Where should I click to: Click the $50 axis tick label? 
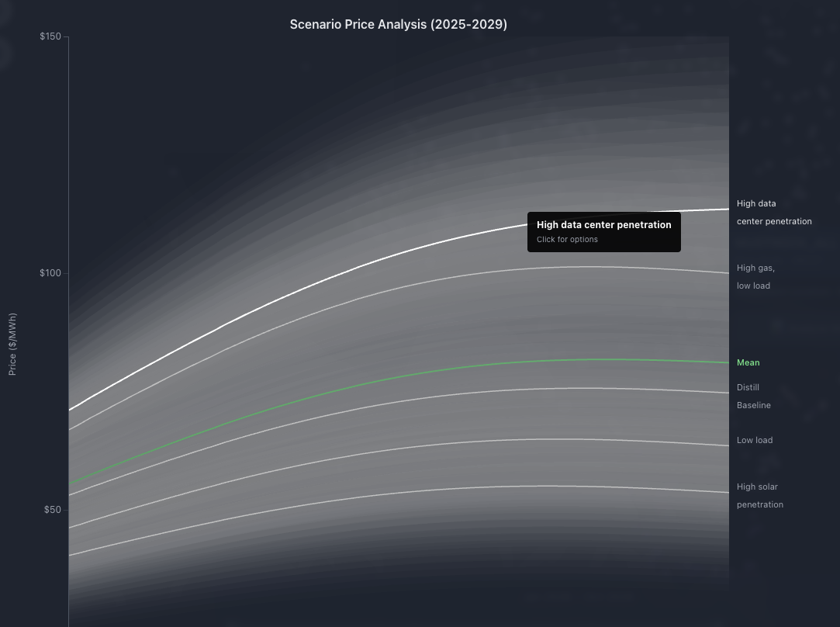[x=53, y=509]
